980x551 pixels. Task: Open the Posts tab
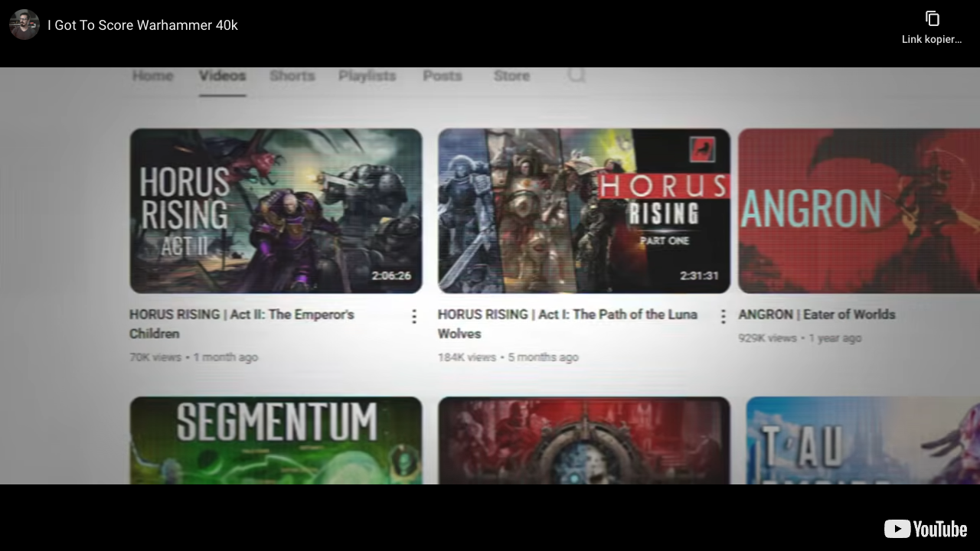tap(443, 76)
